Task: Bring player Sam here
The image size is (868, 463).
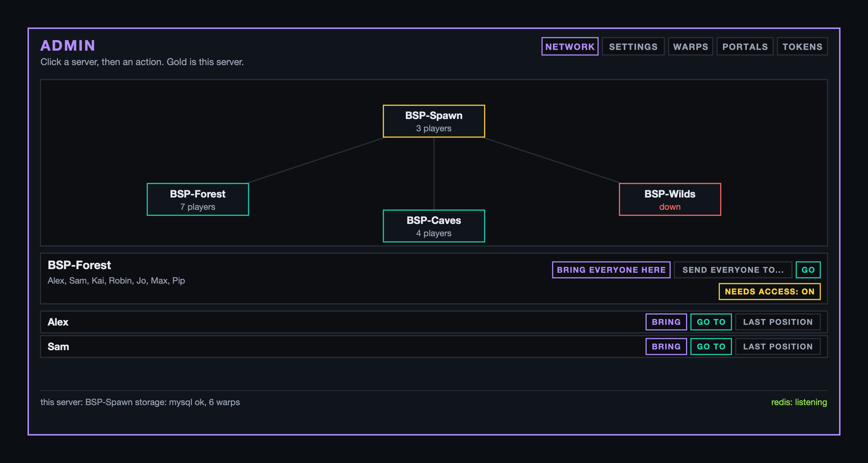Action: [666, 347]
